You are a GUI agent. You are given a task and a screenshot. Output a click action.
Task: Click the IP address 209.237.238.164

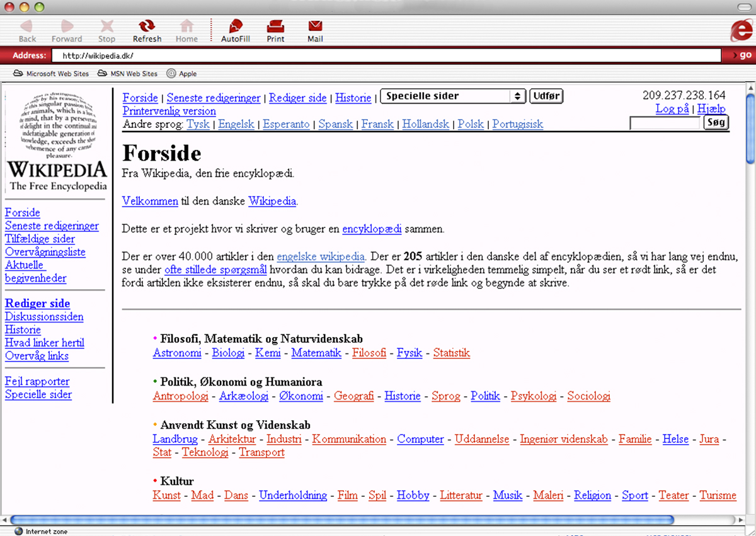[684, 96]
